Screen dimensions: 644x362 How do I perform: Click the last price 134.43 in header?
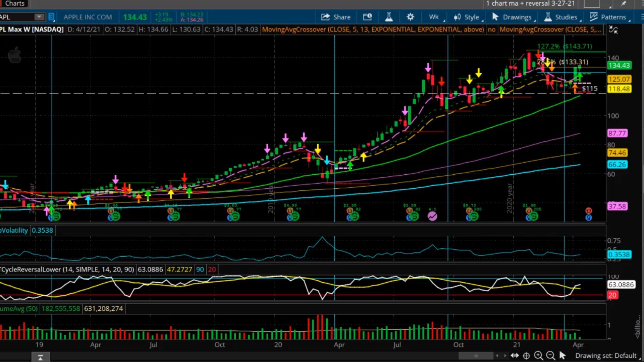135,17
